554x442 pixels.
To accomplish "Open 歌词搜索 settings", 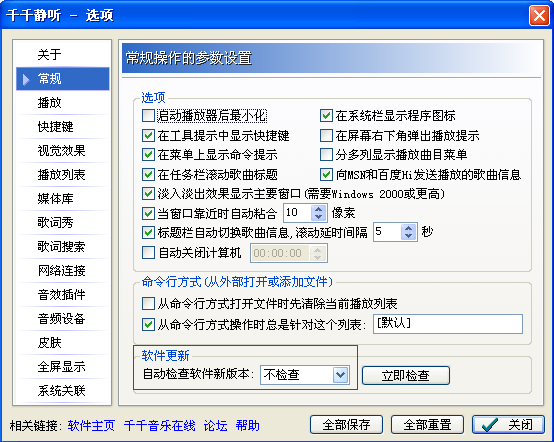I will 63,247.
